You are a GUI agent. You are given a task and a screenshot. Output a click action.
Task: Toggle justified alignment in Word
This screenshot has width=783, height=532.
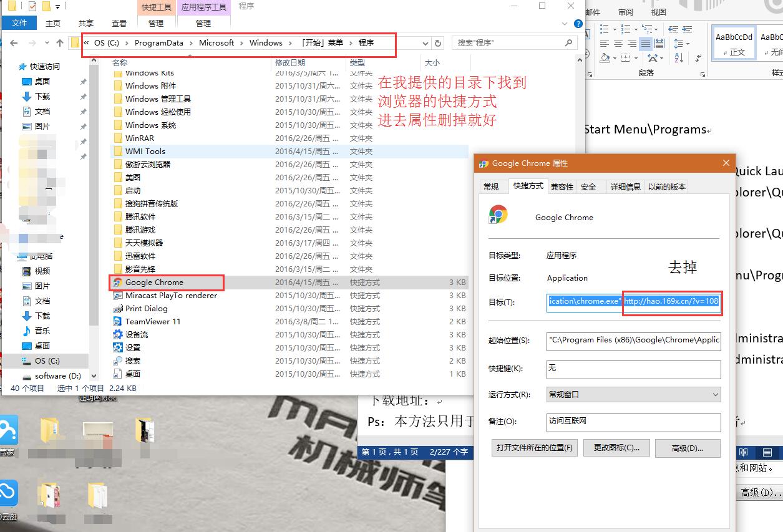tap(646, 44)
